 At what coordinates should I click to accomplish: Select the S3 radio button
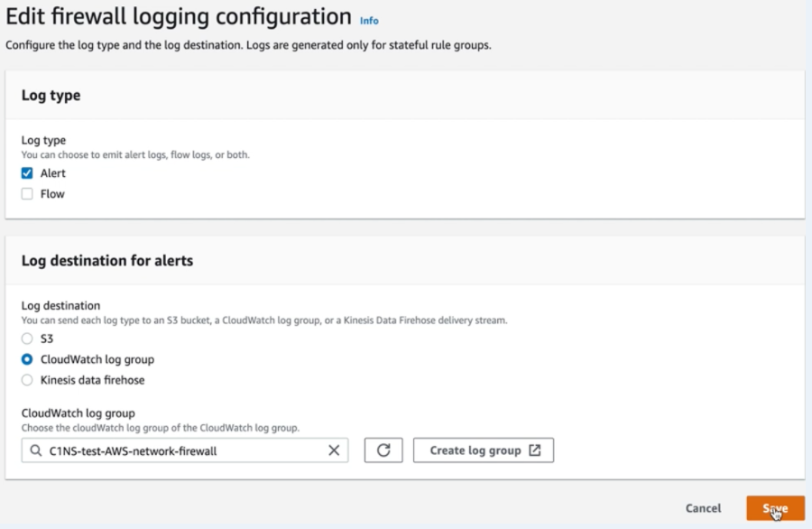point(27,339)
